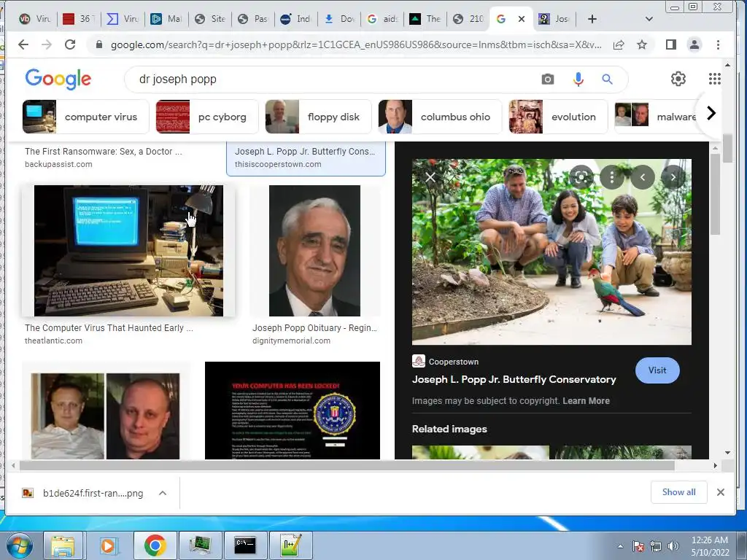Switch to the 'The' tab
The height and width of the screenshot is (560, 747).
coord(426,19)
